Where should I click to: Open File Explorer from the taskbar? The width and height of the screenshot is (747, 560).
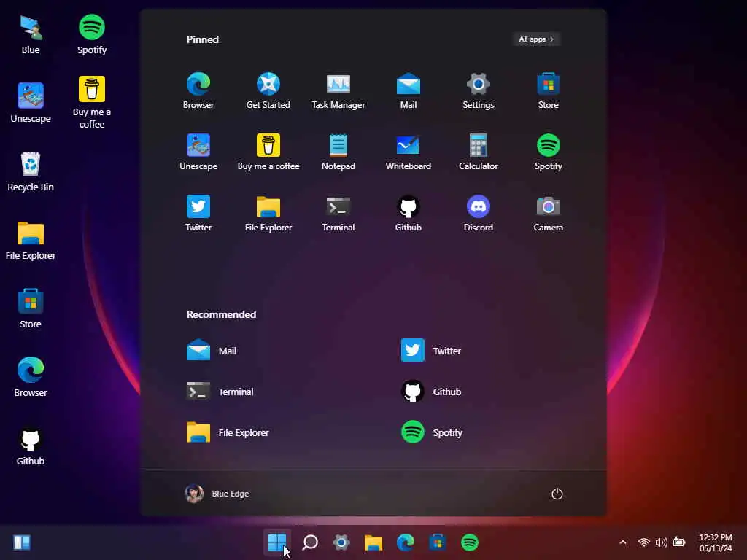(373, 542)
